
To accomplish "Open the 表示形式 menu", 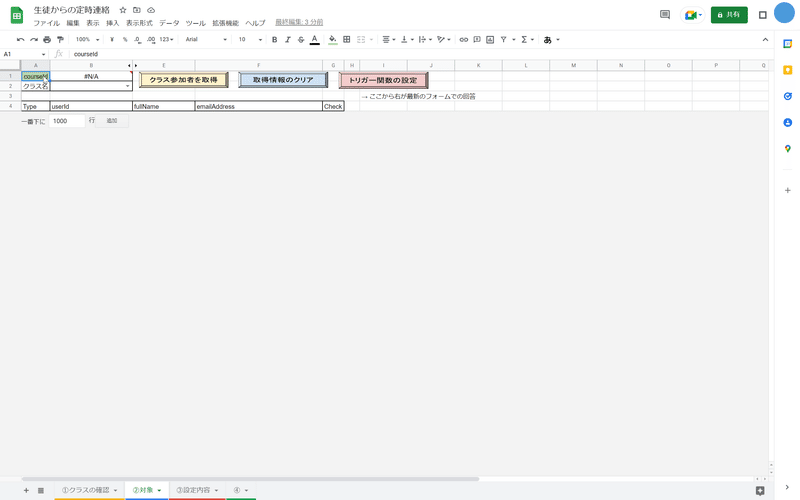I will [x=139, y=23].
